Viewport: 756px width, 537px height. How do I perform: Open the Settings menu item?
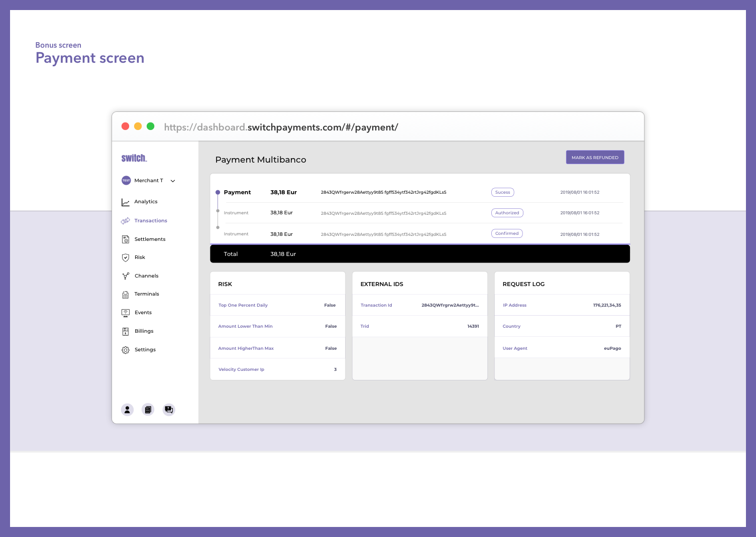[145, 350]
